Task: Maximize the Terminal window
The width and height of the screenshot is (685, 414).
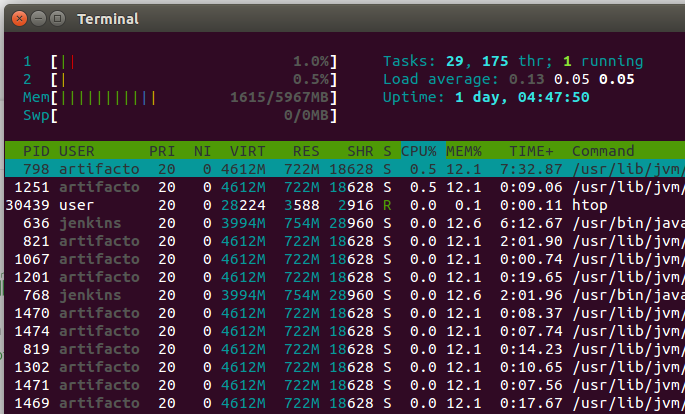Action: 55,18
